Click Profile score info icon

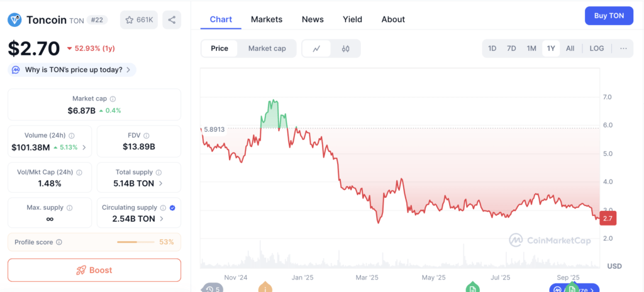click(x=58, y=242)
